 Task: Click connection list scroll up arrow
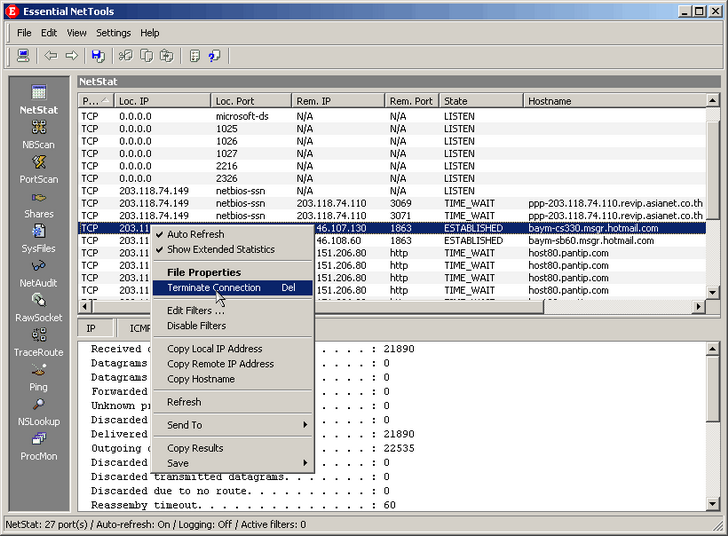[x=713, y=100]
